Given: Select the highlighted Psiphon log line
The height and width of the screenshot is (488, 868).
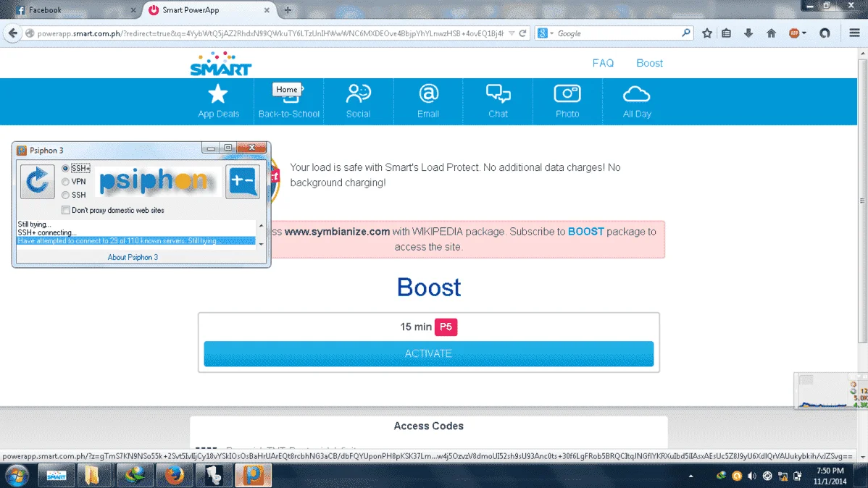Looking at the screenshot, I should click(x=135, y=240).
